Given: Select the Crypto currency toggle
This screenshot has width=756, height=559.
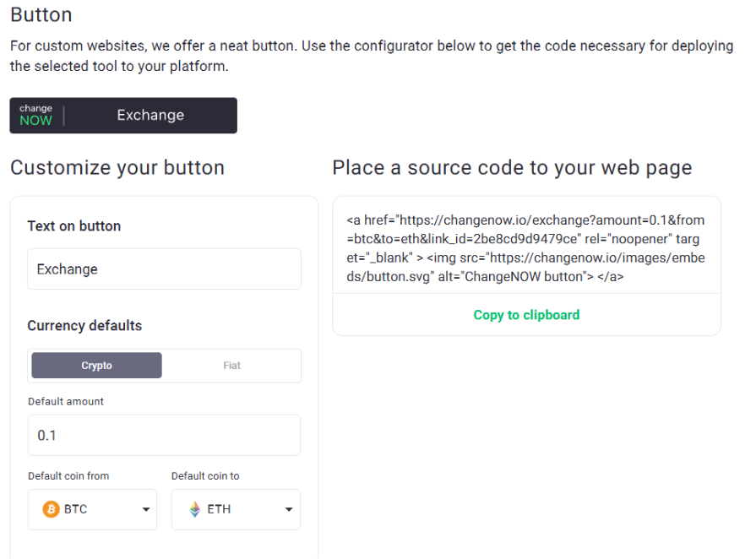Looking at the screenshot, I should 96,366.
